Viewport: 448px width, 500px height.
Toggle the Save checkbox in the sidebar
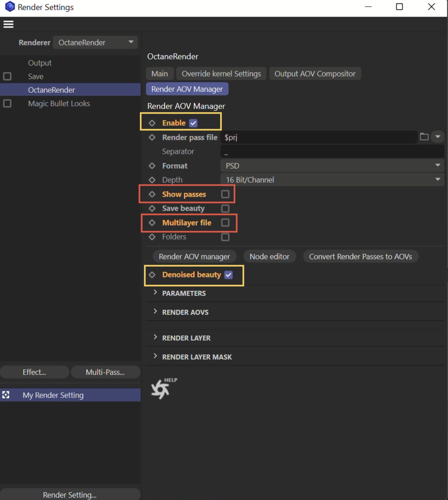pos(7,76)
